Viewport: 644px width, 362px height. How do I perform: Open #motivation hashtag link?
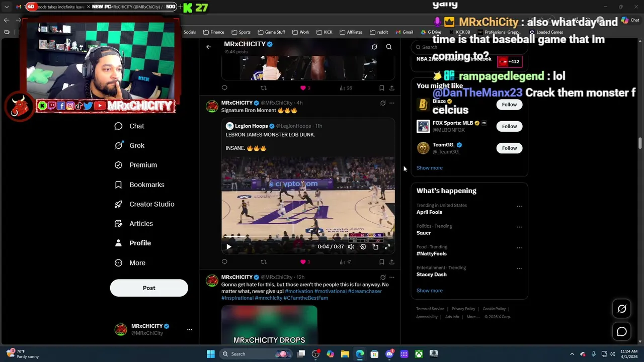click(299, 291)
